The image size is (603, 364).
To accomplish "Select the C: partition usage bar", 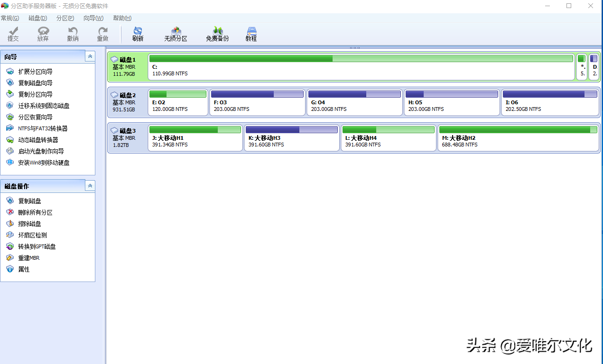I will coord(361,59).
